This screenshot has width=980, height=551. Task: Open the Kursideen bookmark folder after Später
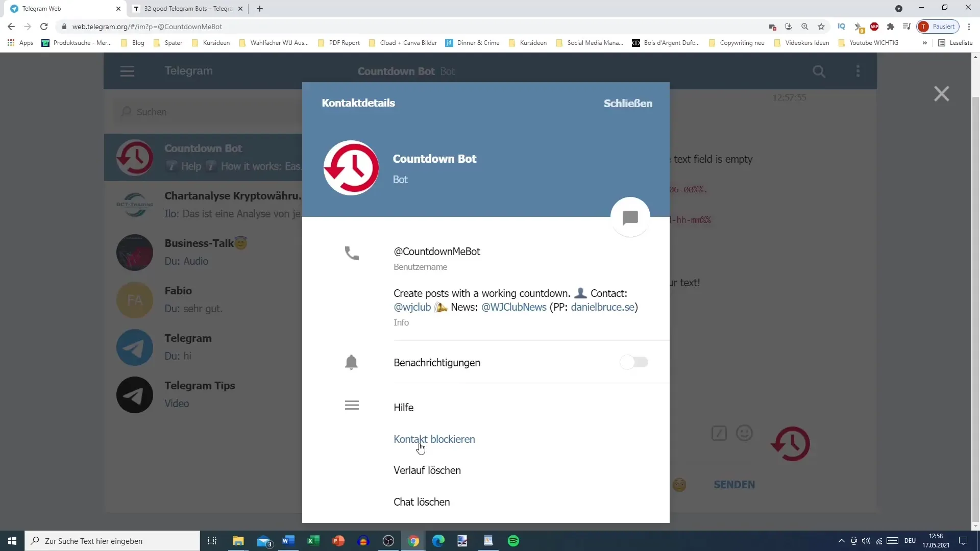pyautogui.click(x=211, y=43)
